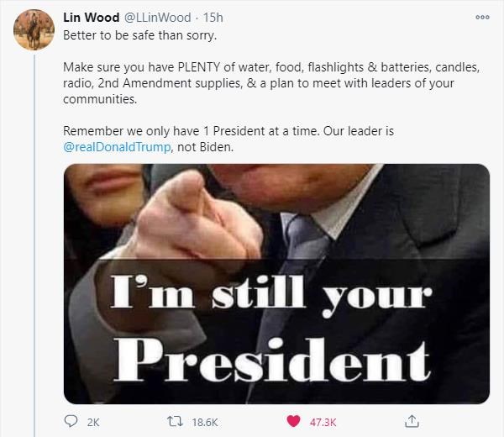Unlike the tweet via the red heart

293,421
